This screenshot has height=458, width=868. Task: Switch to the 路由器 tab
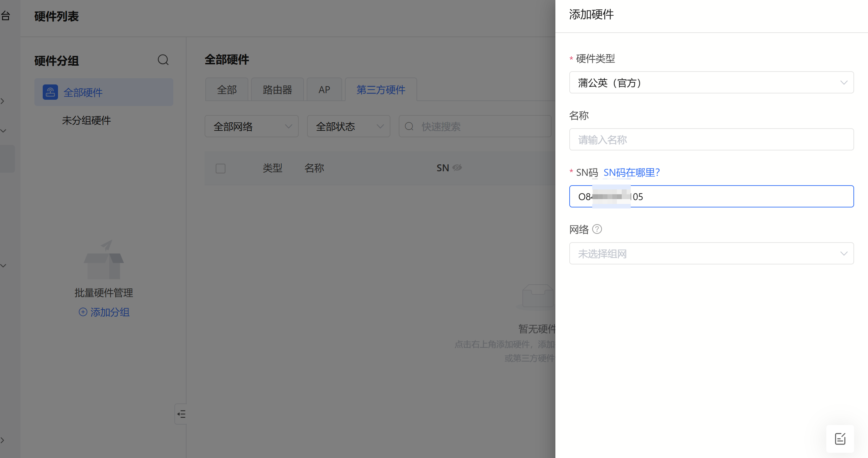[x=277, y=89]
